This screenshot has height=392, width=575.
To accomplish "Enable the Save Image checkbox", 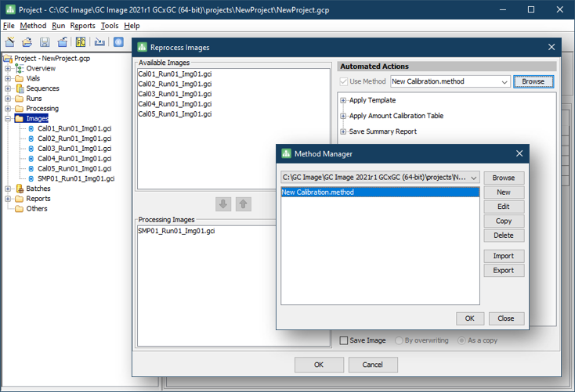I will [344, 340].
